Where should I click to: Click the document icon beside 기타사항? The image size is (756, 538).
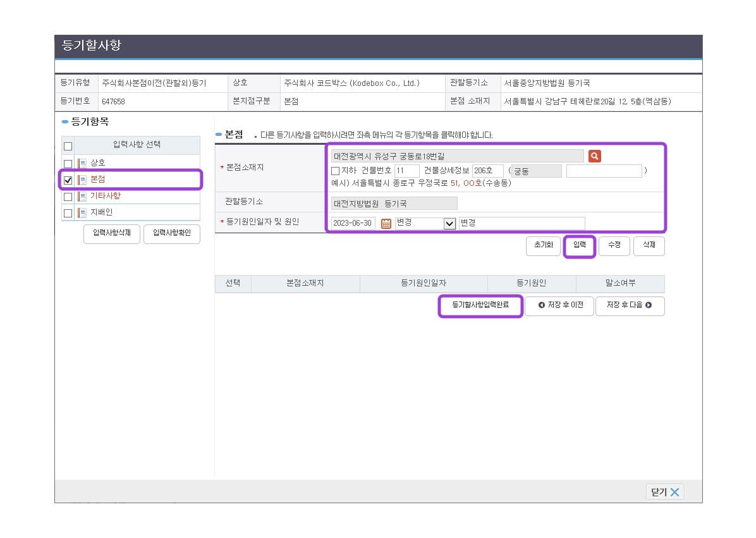coord(82,197)
